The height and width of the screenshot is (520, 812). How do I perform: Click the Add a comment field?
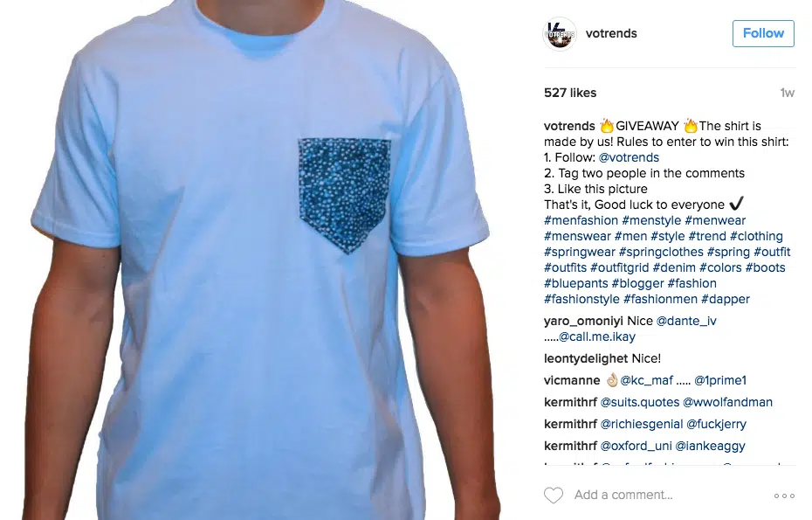pyautogui.click(x=668, y=496)
